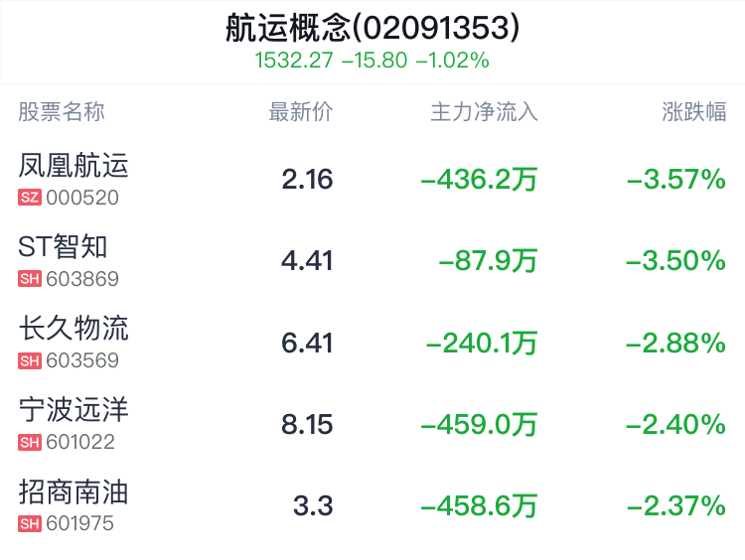Screen dimensions: 745x560
Task: Click the SH badge beside 601022
Action: [x=30, y=442]
